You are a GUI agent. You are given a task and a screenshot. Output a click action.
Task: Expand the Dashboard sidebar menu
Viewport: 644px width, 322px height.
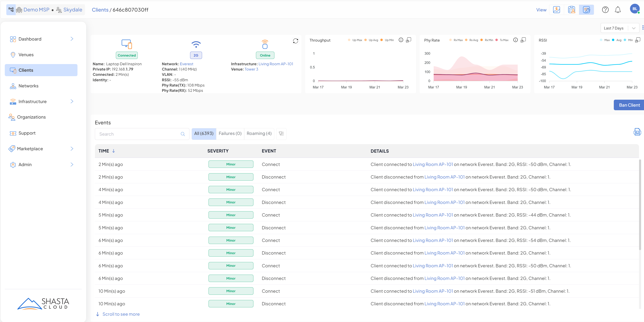(x=72, y=39)
